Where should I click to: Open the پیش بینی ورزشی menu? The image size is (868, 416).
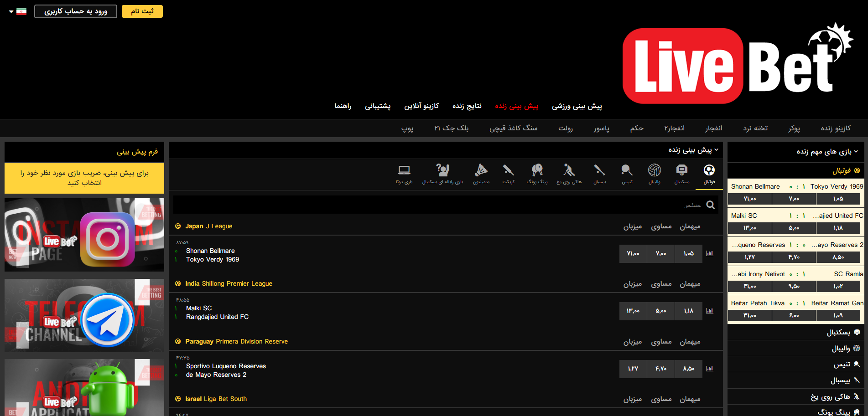click(x=577, y=106)
